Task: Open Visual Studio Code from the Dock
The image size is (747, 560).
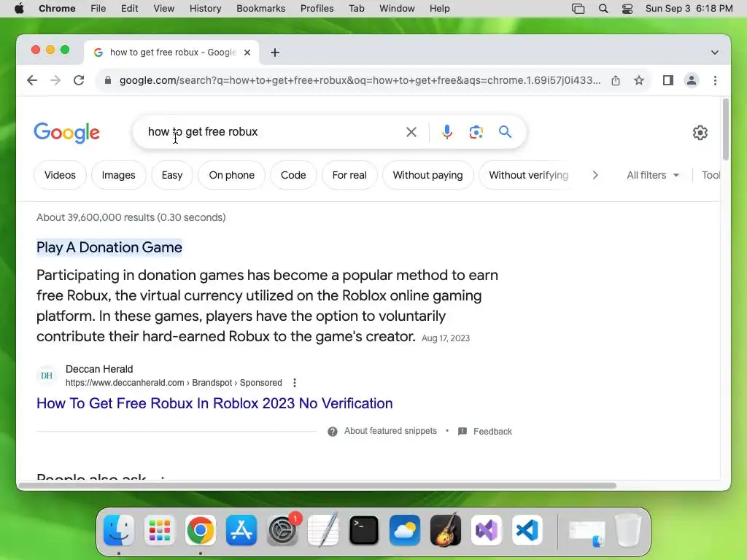Action: point(527,530)
